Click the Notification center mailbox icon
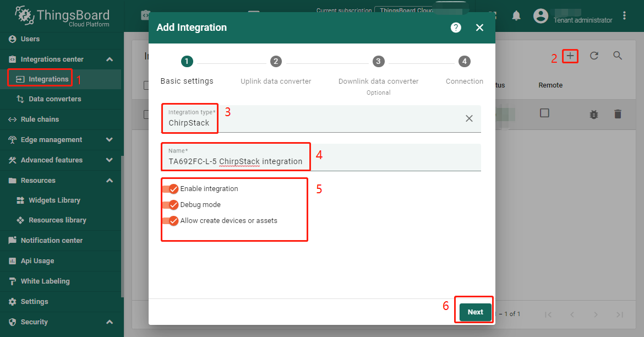This screenshot has height=337, width=644. [x=12, y=240]
